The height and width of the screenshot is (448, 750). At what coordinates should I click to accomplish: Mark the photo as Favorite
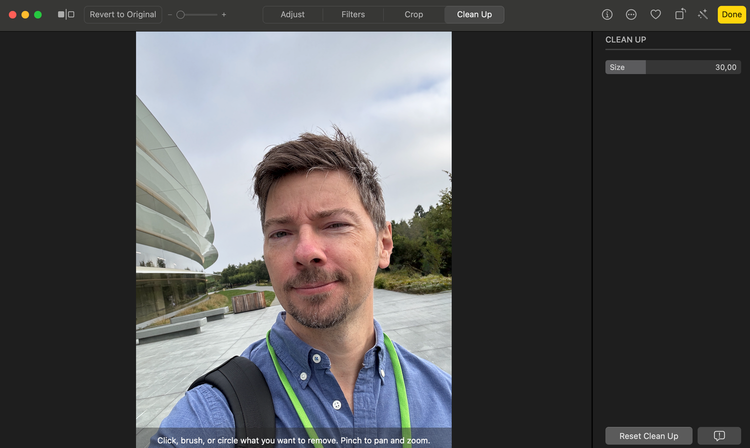click(x=656, y=15)
